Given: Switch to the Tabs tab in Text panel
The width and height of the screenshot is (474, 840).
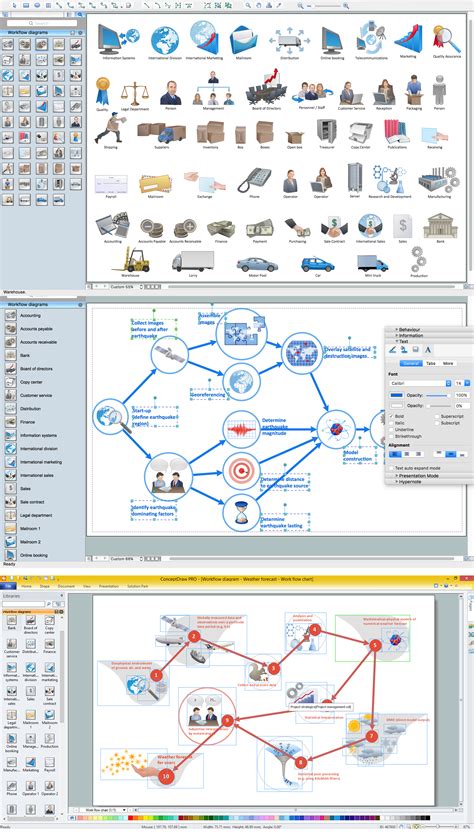Looking at the screenshot, I should point(431,363).
